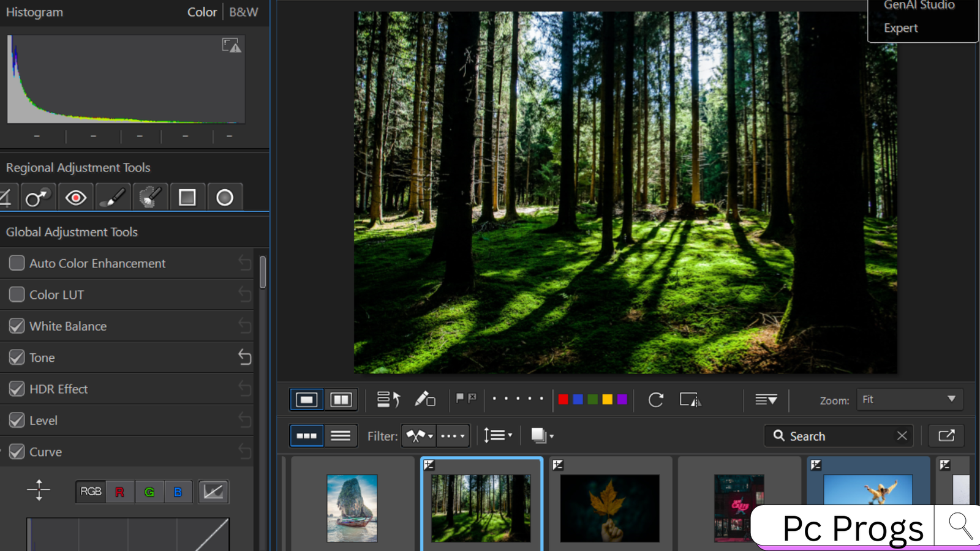
Task: Mark the photo with reject flag
Action: coord(472,398)
